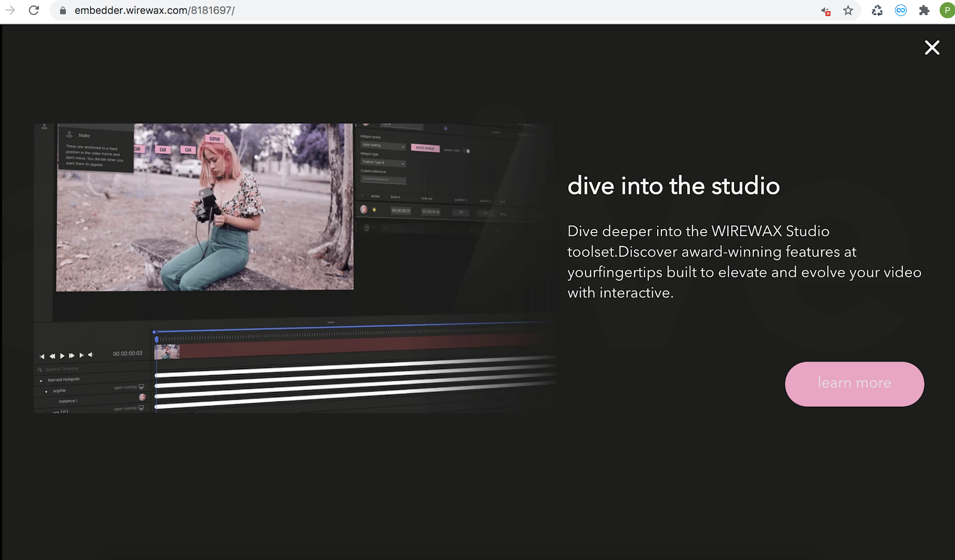Click the skip-to-start playback icon
The image size is (955, 560).
click(x=42, y=356)
